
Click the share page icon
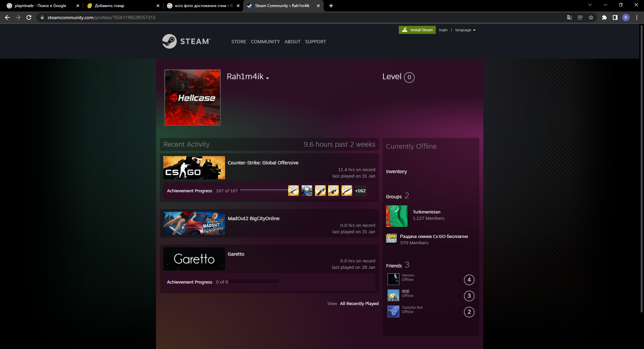click(580, 17)
